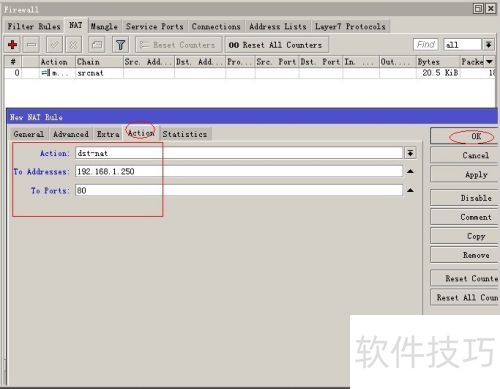500x389 pixels.
Task: Open the Address Lists tab
Action: (278, 26)
